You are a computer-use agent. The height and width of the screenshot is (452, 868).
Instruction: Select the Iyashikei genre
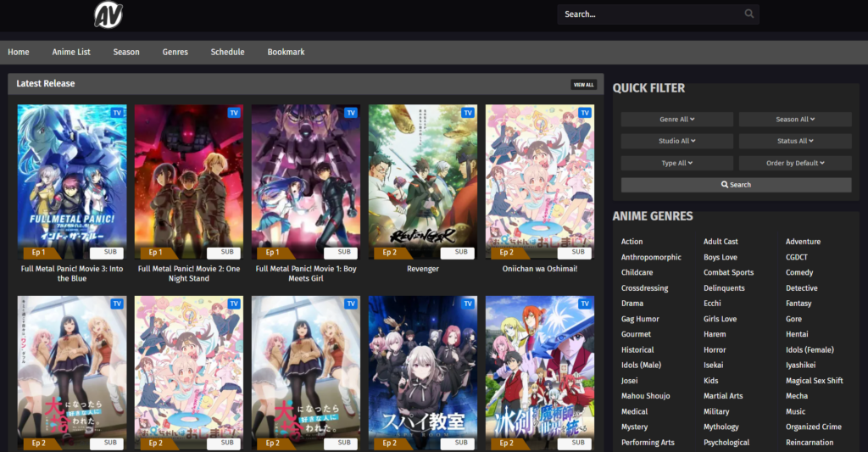800,365
